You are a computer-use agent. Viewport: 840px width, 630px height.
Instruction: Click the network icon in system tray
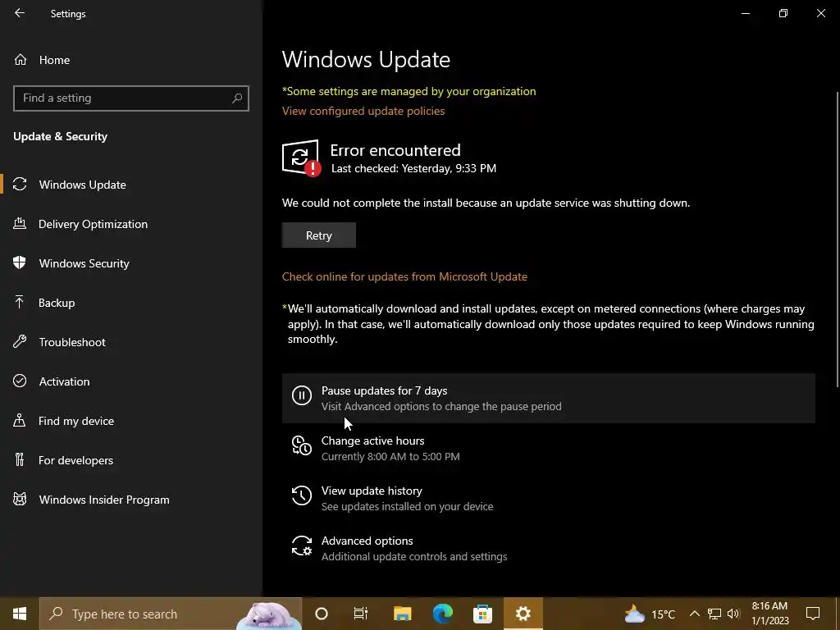click(x=714, y=614)
